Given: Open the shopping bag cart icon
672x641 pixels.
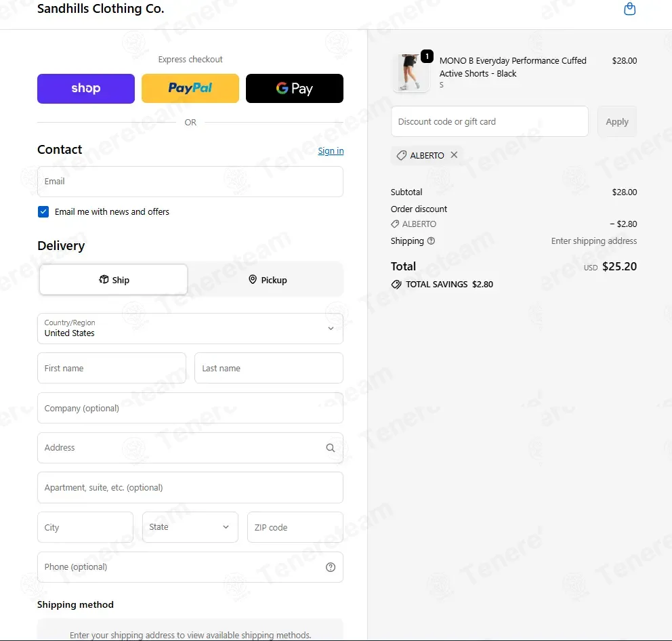Looking at the screenshot, I should coord(629,9).
